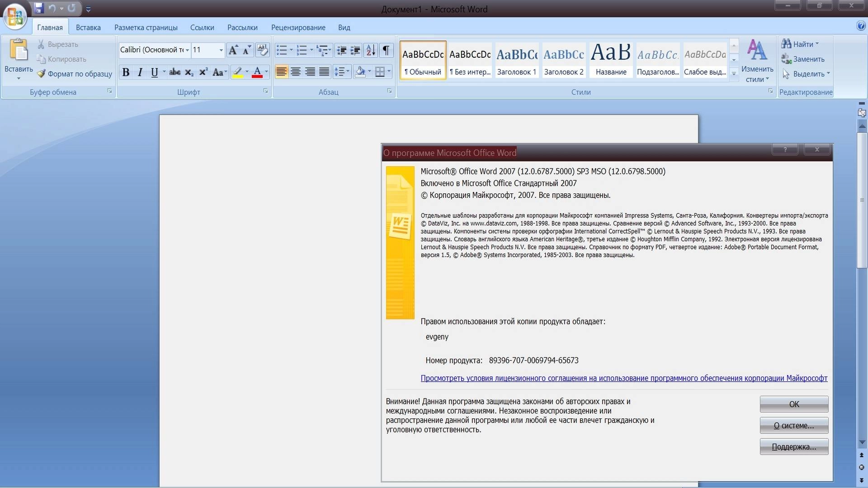
Task: Open the Borders dropdown arrow
Action: [x=389, y=72]
